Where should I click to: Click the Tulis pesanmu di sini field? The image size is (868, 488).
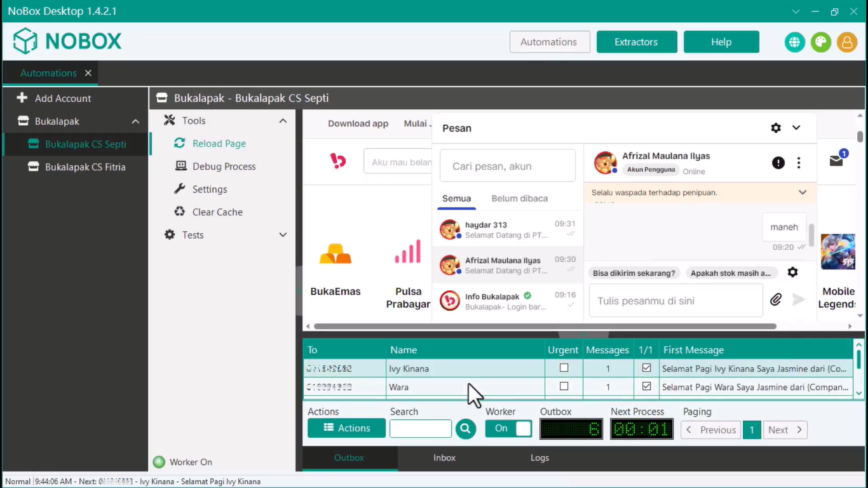coord(675,301)
